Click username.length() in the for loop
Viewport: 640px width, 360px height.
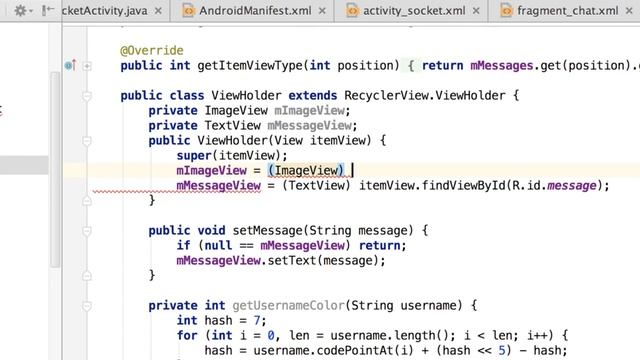(x=390, y=336)
